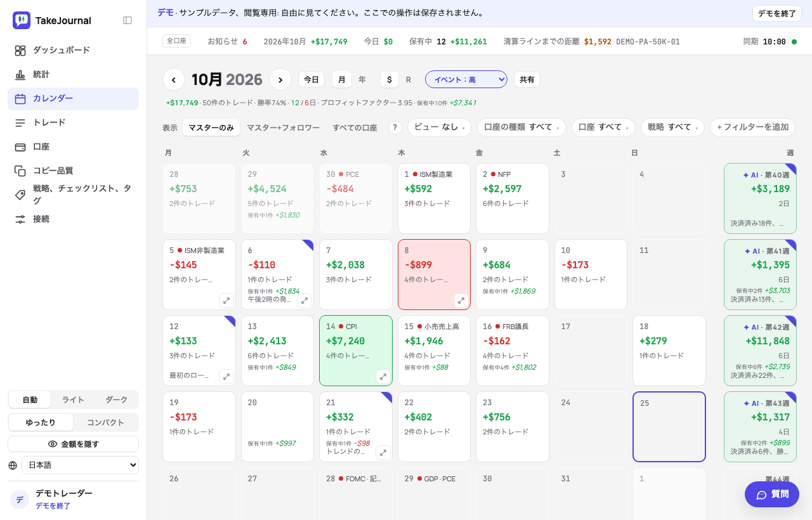Image resolution: width=812 pixels, height=520 pixels.
Task: Collapse the sidebar with panel icon
Action: coord(128,20)
